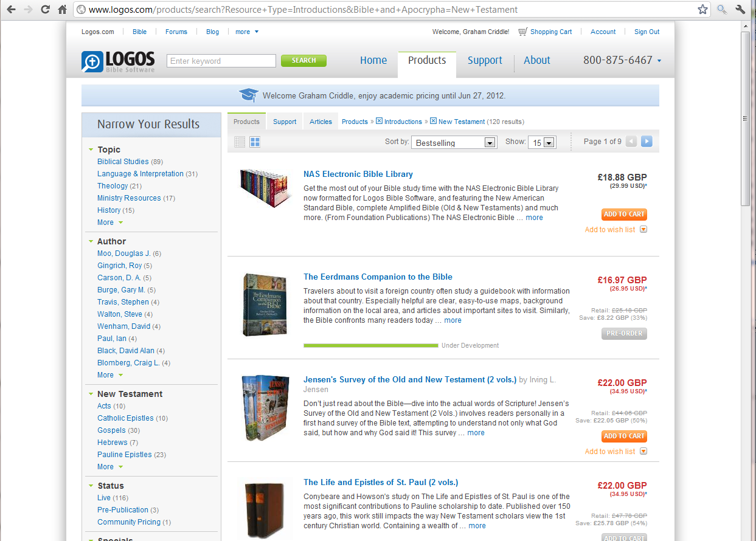Open the Account link
The width and height of the screenshot is (756, 541).
(x=603, y=32)
